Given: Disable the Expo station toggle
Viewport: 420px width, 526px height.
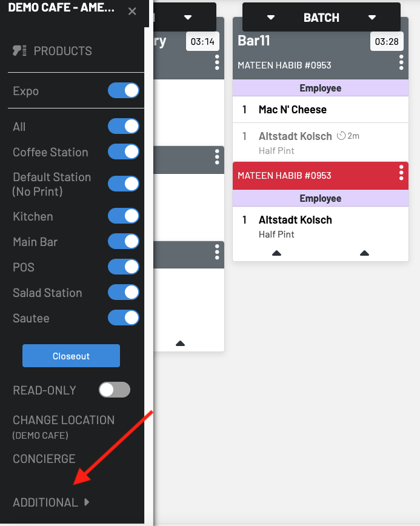Looking at the screenshot, I should coord(124,90).
